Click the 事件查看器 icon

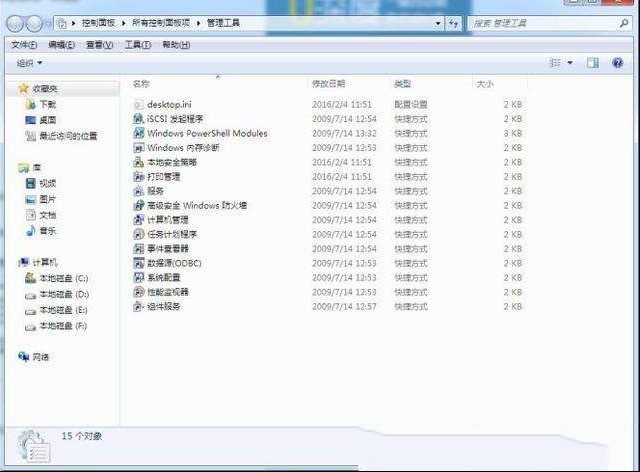139,249
